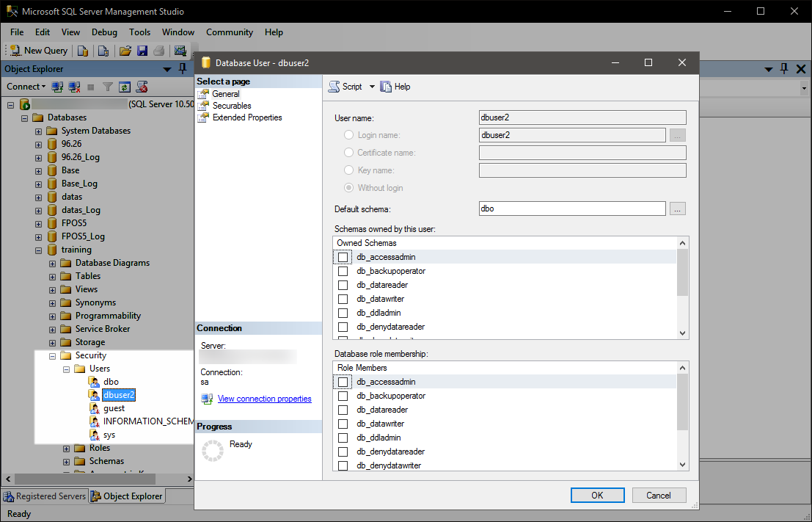Open the File menu
This screenshot has height=522, width=812.
pyautogui.click(x=17, y=32)
